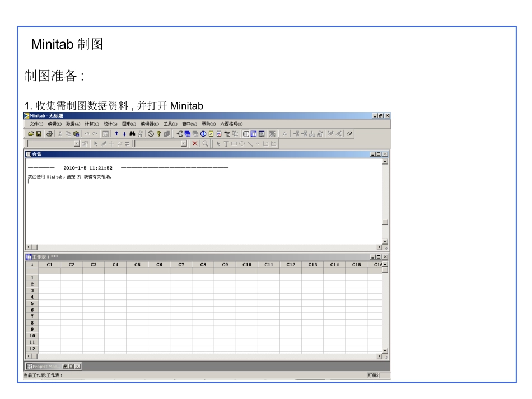Click the blue info circle toolbar icon
Viewport: 532px width, 399px height.
[203, 134]
